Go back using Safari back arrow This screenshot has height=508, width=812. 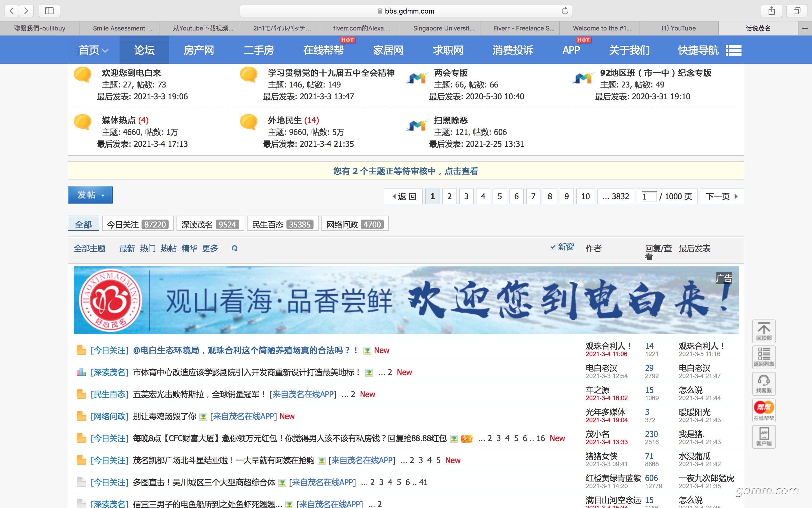[x=12, y=11]
